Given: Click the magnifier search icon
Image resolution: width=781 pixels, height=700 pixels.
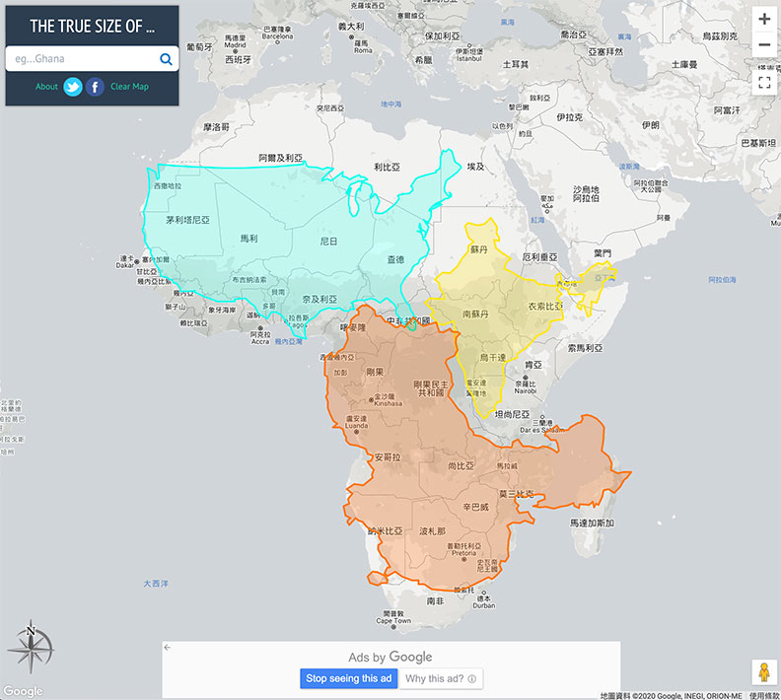Looking at the screenshot, I should pos(166,59).
